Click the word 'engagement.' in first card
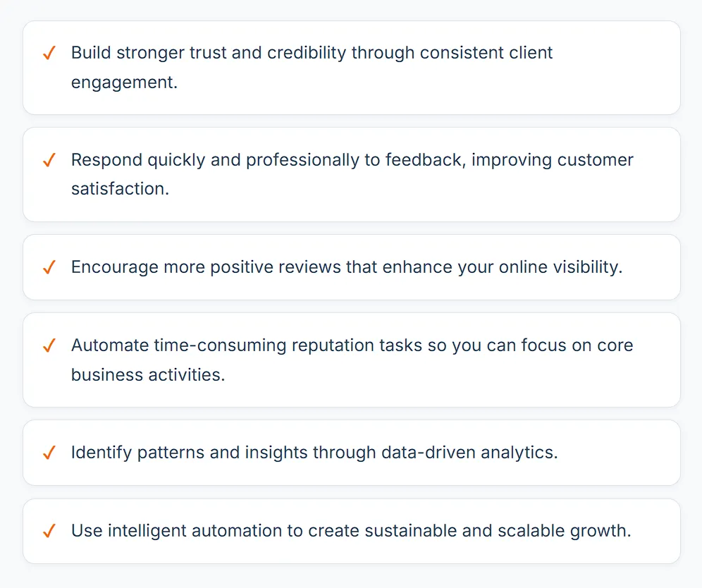Screen dimensions: 702x588 click(x=125, y=82)
